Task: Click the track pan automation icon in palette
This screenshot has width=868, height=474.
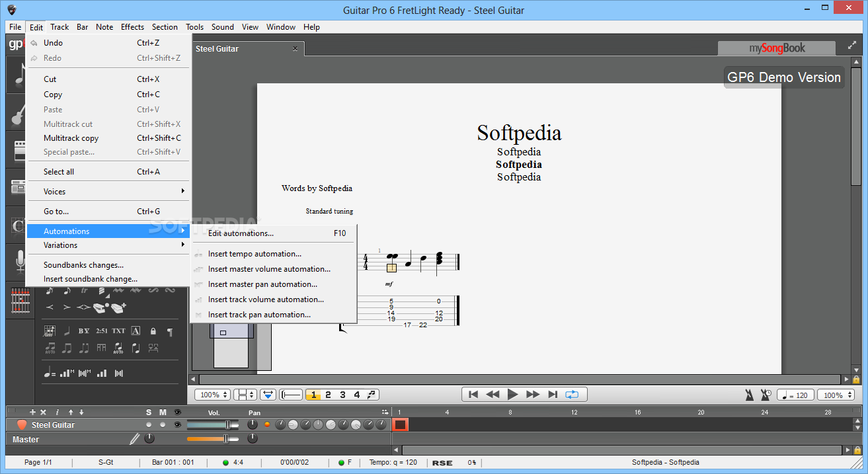Action: (x=118, y=373)
